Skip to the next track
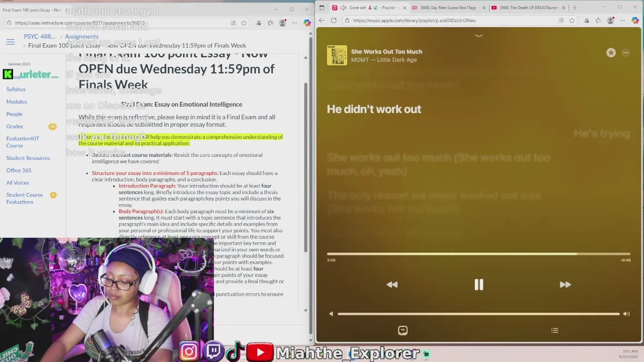This screenshot has width=644, height=362. pos(565,285)
